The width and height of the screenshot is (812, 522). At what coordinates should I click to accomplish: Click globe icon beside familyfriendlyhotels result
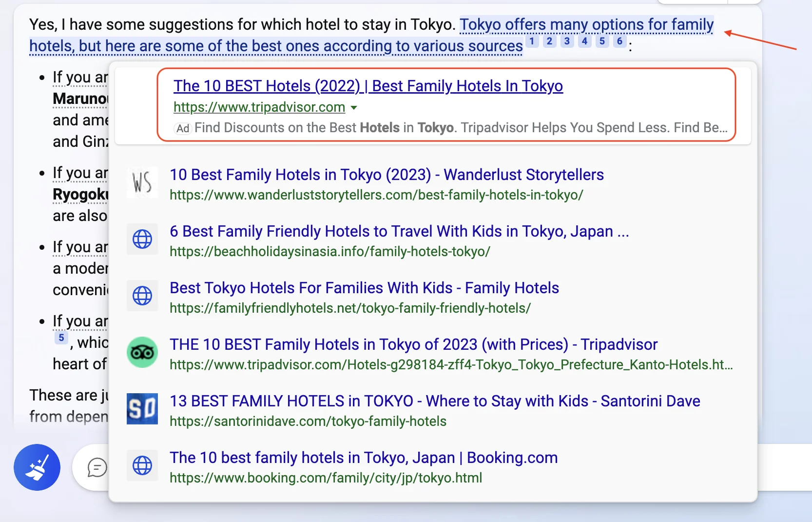click(142, 296)
